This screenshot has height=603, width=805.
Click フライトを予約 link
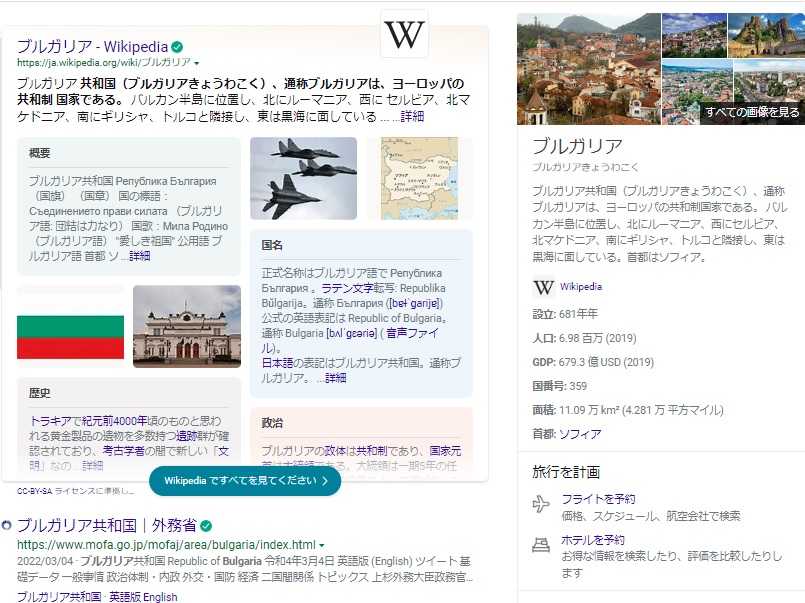[x=598, y=499]
